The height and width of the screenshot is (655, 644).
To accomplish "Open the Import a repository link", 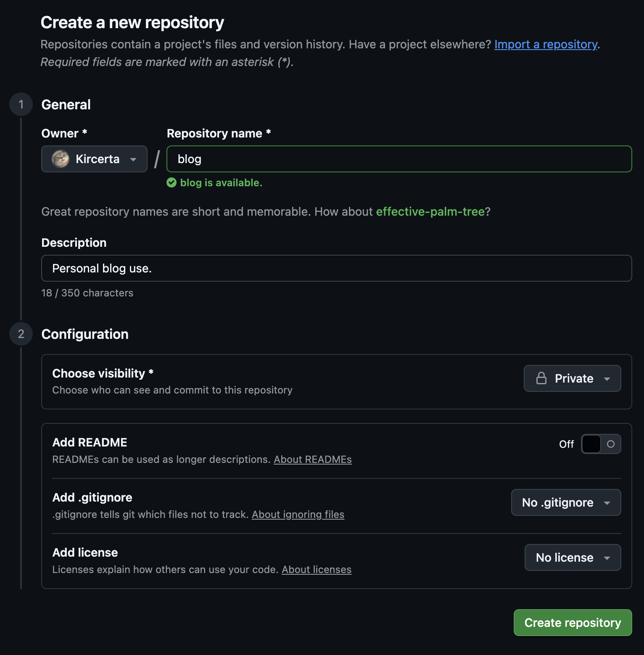I will pos(546,44).
